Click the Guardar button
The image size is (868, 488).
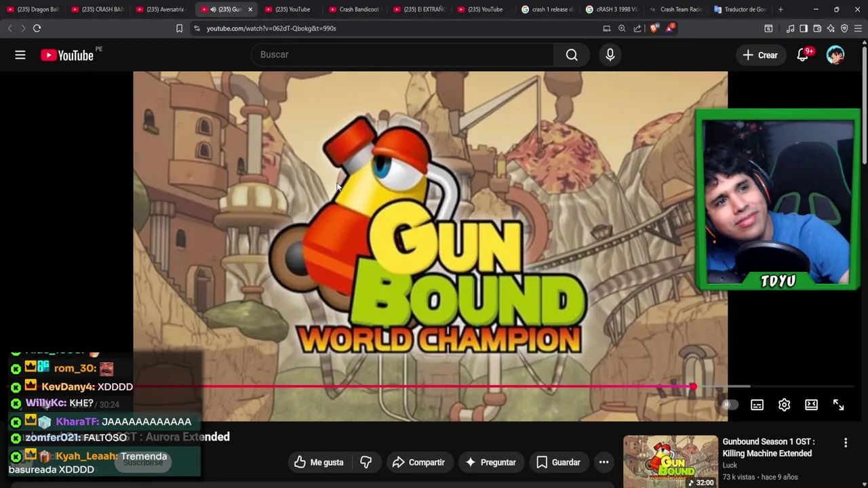point(558,462)
